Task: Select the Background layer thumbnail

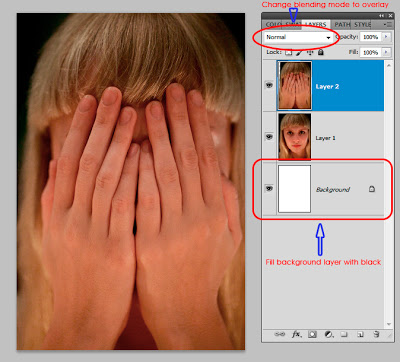Action: tap(294, 189)
